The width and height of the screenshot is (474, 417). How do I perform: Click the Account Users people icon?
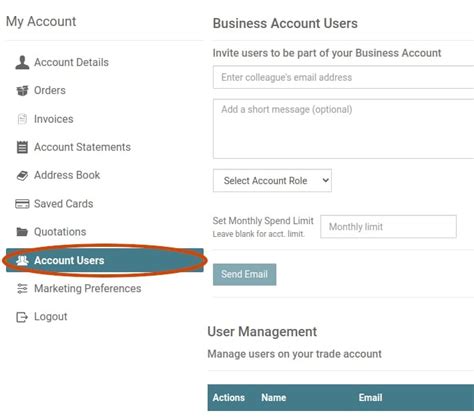tap(22, 260)
